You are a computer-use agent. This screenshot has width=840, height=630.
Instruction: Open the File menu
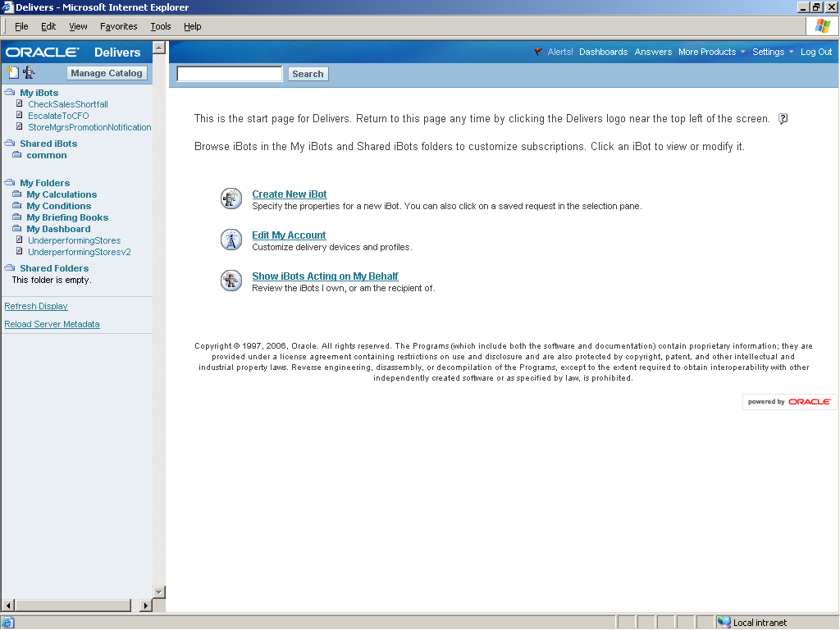21,26
